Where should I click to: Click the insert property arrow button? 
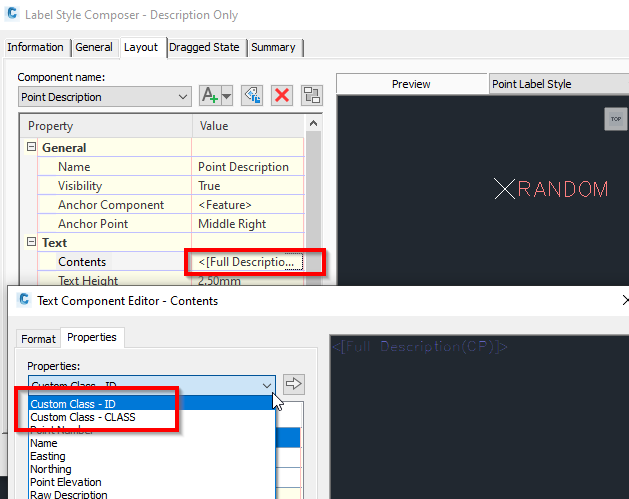coord(294,384)
